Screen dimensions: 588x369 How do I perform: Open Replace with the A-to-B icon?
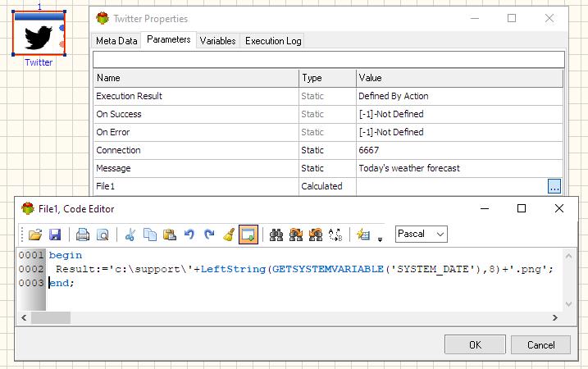click(x=335, y=235)
